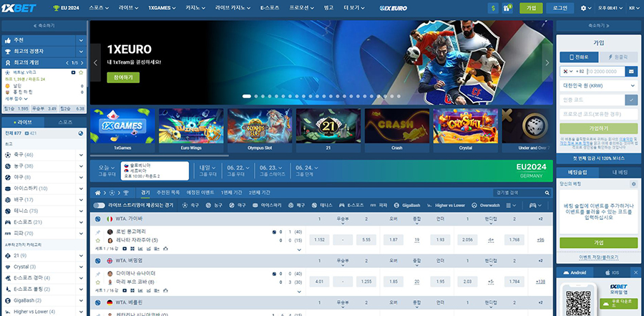644x316 pixels.
Task: Go to next banner slide arrow
Action: [x=547, y=62]
